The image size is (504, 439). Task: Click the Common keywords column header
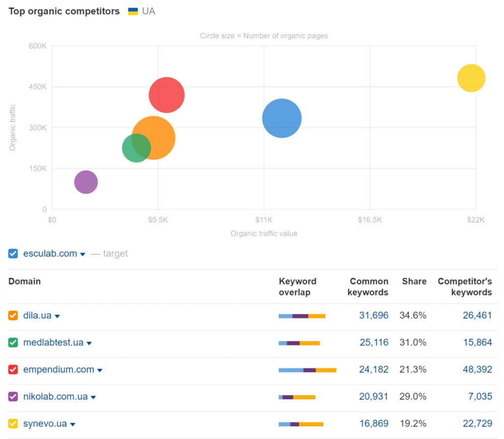[368, 287]
